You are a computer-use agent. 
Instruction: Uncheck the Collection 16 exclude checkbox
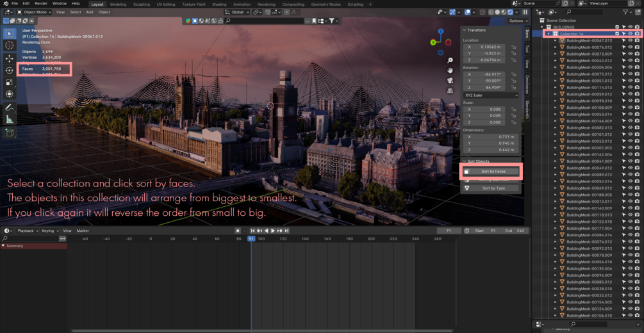(x=617, y=34)
